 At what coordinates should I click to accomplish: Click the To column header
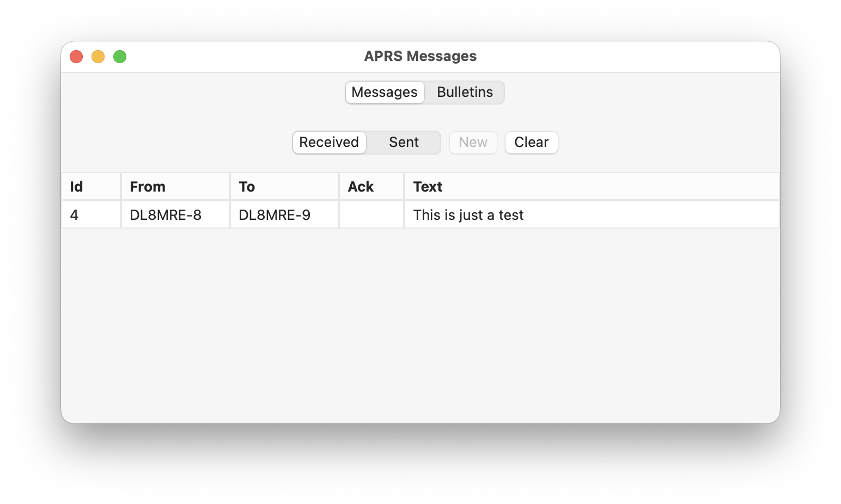[284, 187]
